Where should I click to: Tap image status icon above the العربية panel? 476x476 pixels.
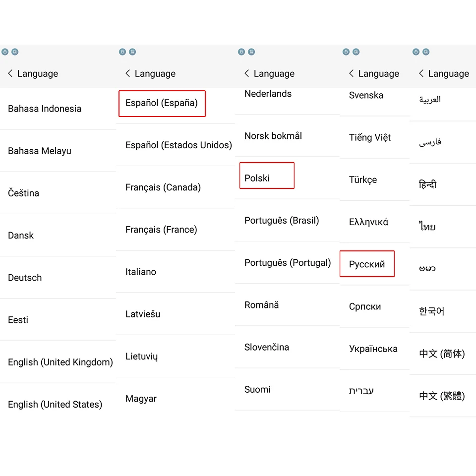tap(426, 52)
